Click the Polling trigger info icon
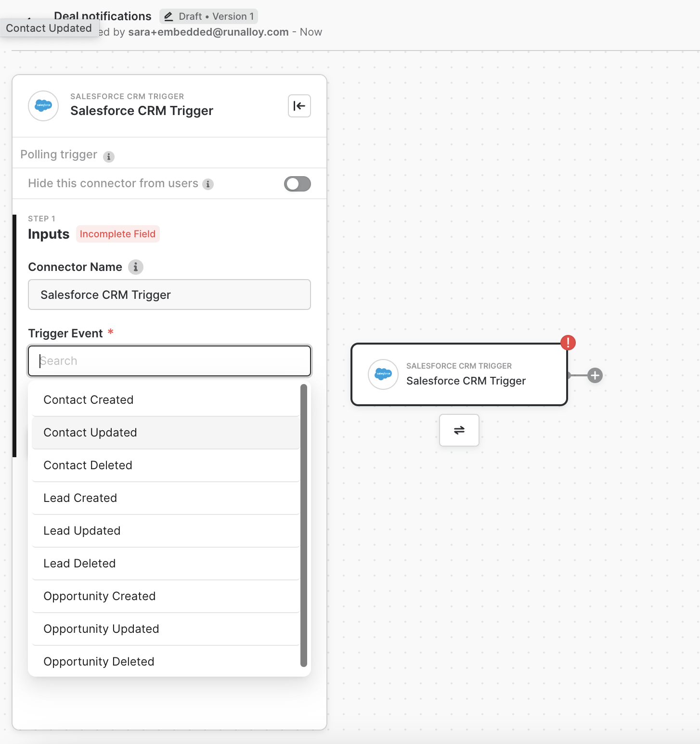700x744 pixels. pyautogui.click(x=109, y=156)
